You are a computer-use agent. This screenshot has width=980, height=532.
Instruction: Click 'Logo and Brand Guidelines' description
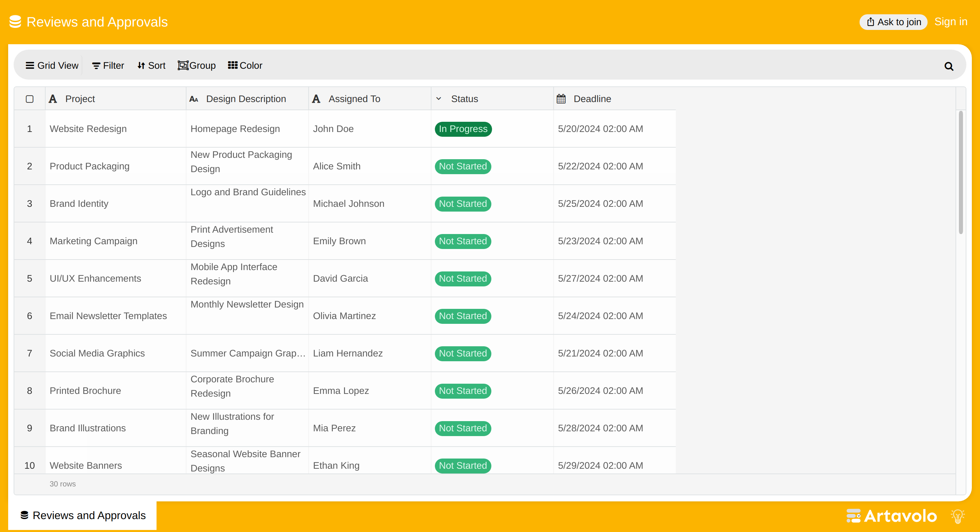[247, 204]
